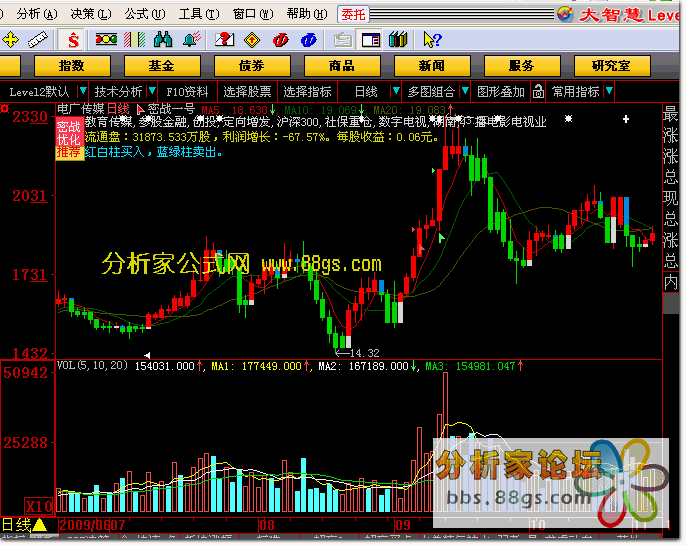Expand the 技术分析 dropdown arrow
The width and height of the screenshot is (686, 545).
tap(151, 91)
